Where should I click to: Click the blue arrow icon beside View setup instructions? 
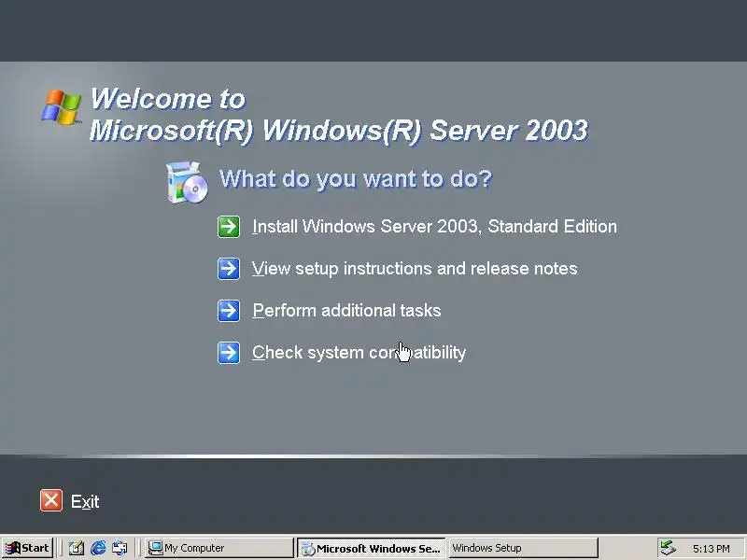coord(229,269)
